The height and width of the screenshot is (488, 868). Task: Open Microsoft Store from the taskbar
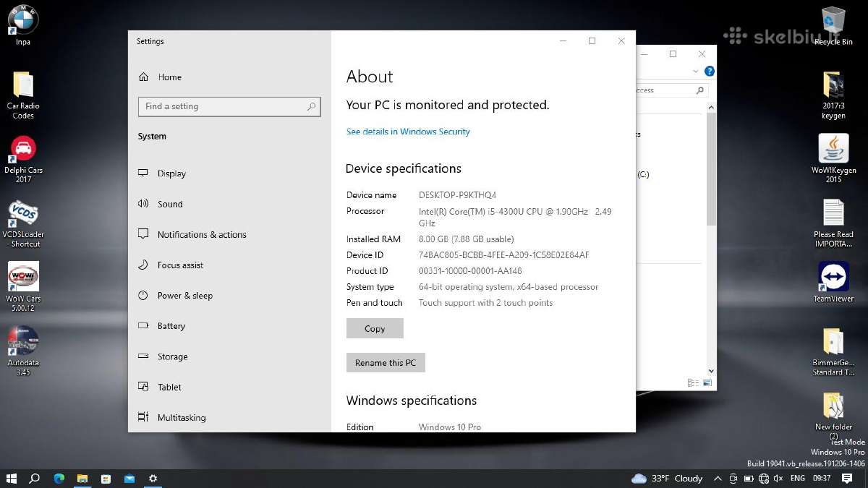tap(106, 479)
